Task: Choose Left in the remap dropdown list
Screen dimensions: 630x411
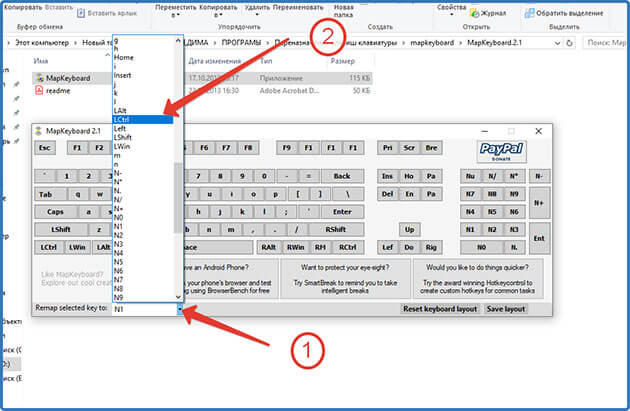Action: 143,129
